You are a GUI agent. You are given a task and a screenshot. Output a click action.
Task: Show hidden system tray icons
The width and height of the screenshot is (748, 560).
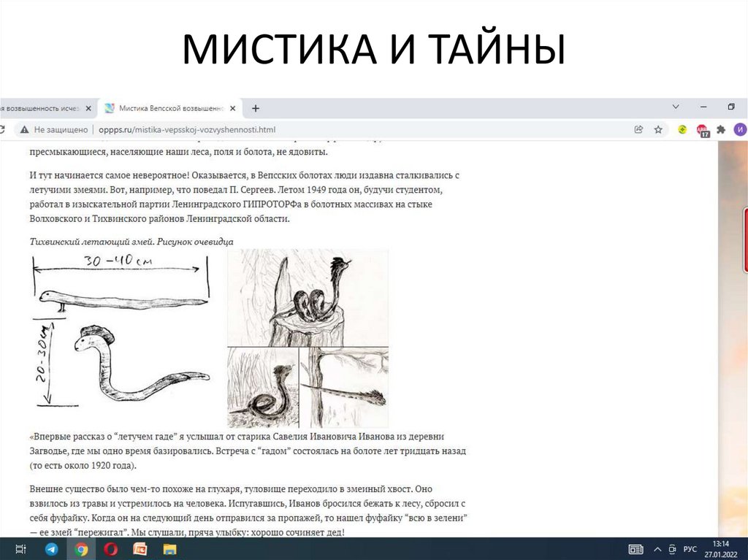(x=657, y=549)
